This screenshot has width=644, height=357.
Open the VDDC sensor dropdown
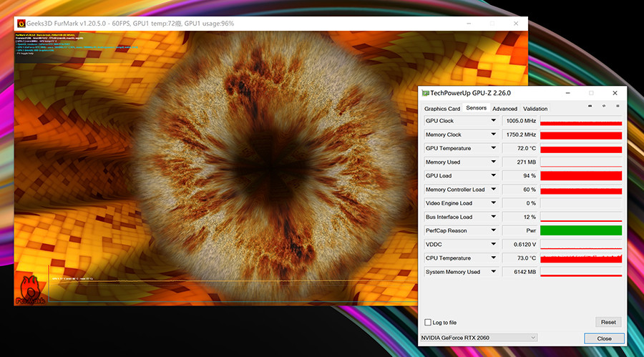coord(493,245)
